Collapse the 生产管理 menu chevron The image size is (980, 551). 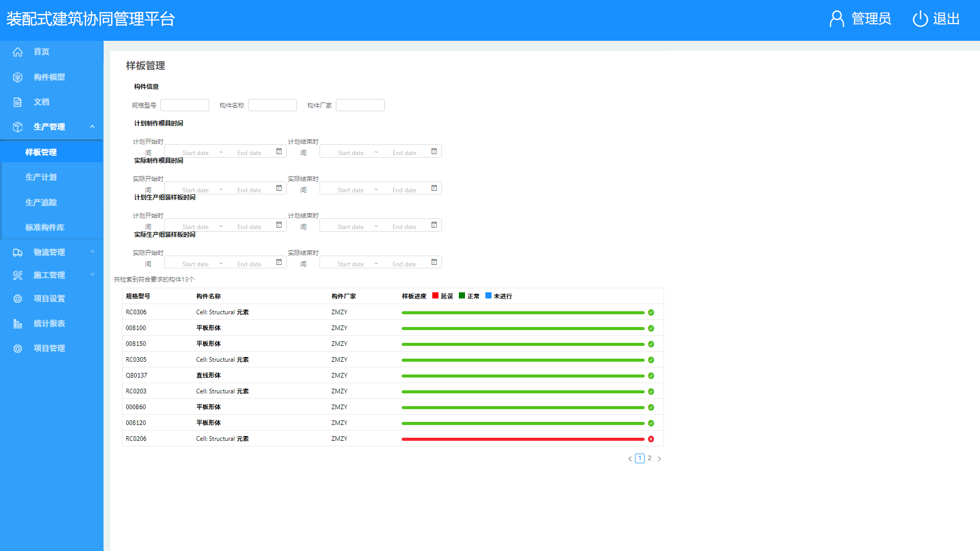coord(92,127)
